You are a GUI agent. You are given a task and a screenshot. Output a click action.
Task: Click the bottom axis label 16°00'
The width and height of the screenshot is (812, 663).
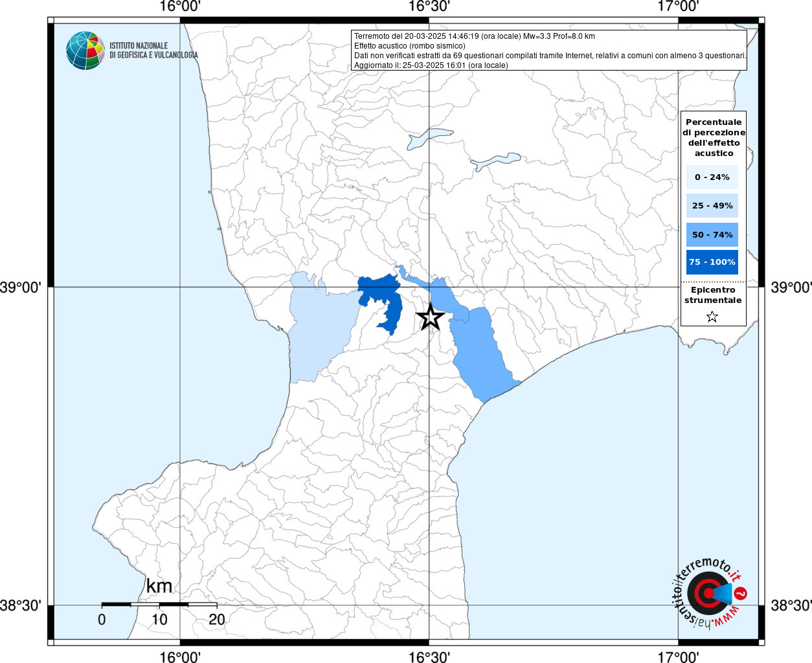click(x=179, y=657)
